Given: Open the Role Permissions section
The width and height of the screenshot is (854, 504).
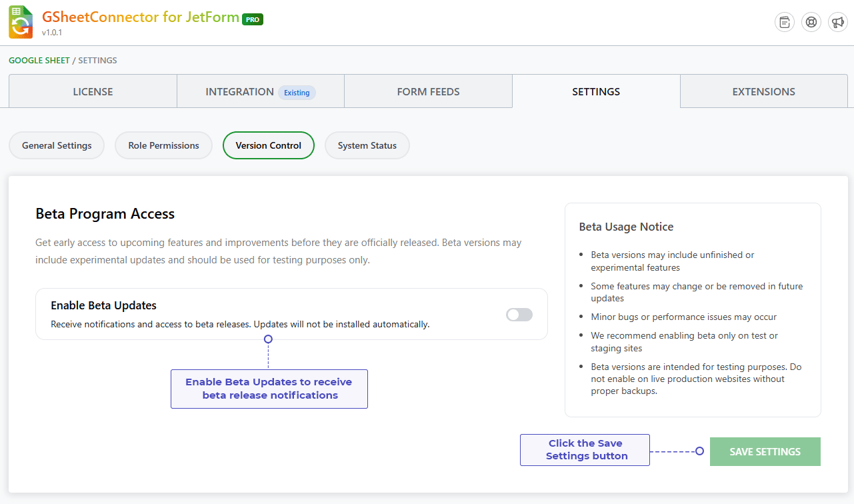Looking at the screenshot, I should [163, 145].
